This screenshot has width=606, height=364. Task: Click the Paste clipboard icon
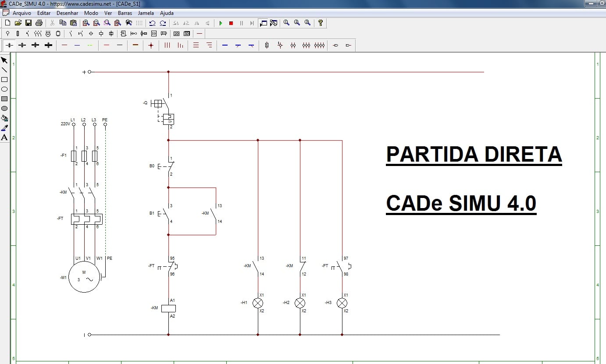[73, 23]
